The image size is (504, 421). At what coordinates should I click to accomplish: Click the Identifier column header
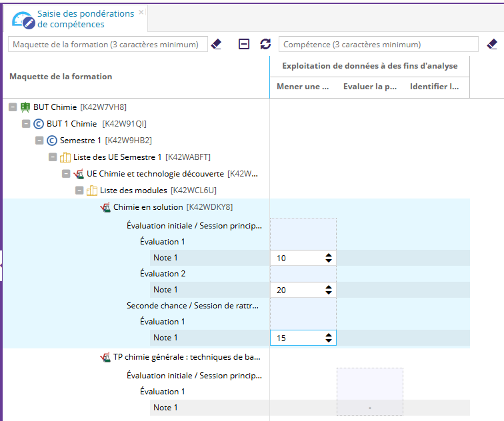pos(434,87)
